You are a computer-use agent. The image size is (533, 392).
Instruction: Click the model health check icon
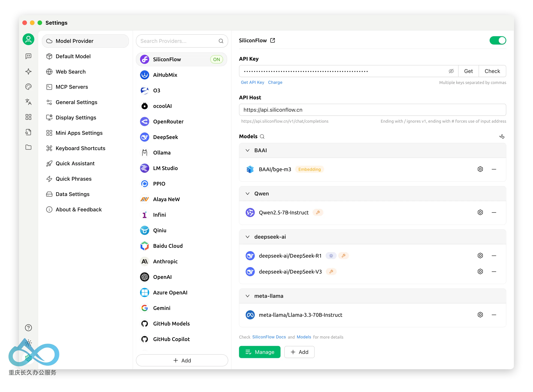502,136
